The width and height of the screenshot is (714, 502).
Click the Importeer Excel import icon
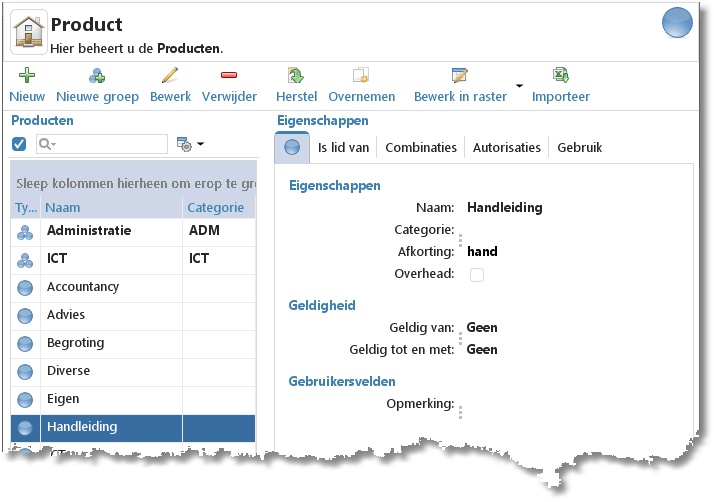pyautogui.click(x=561, y=75)
